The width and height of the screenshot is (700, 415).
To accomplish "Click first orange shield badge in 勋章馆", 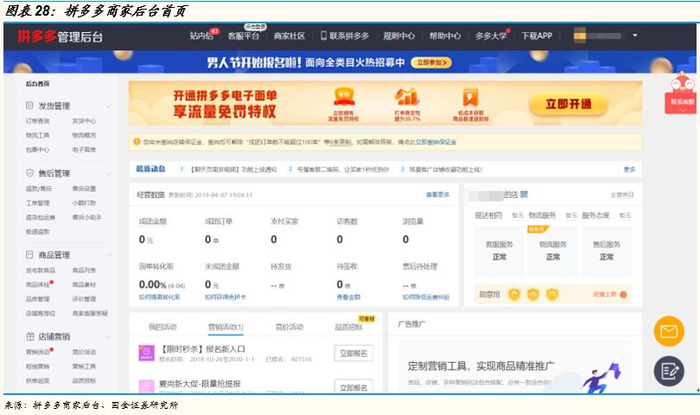I will click(515, 294).
